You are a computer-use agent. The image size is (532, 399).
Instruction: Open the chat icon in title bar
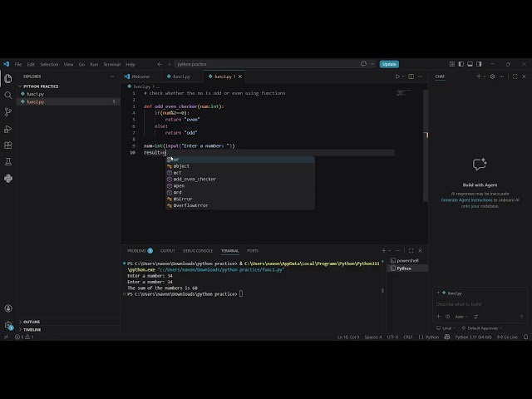click(364, 64)
